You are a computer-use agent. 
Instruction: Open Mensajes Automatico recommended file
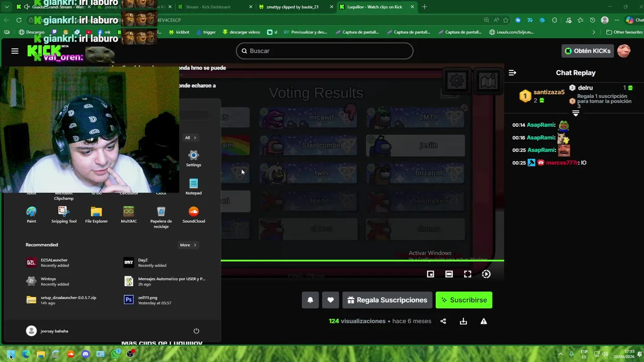(x=165, y=281)
